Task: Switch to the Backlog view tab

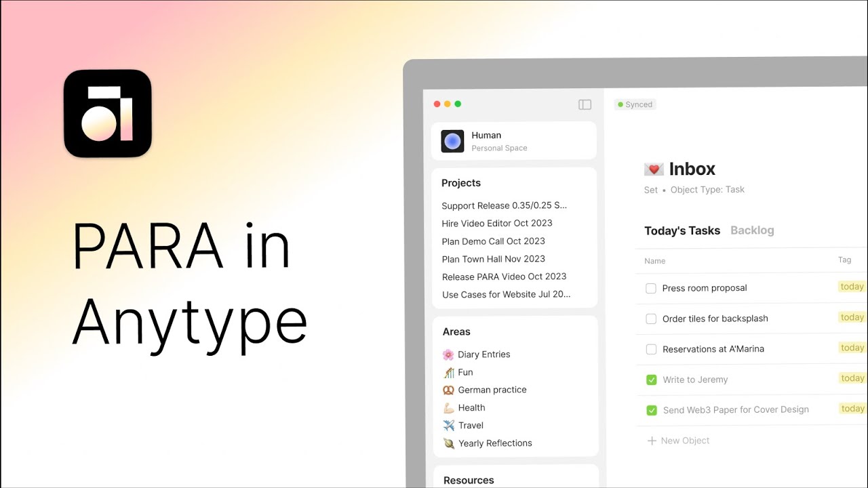Action: (x=752, y=230)
